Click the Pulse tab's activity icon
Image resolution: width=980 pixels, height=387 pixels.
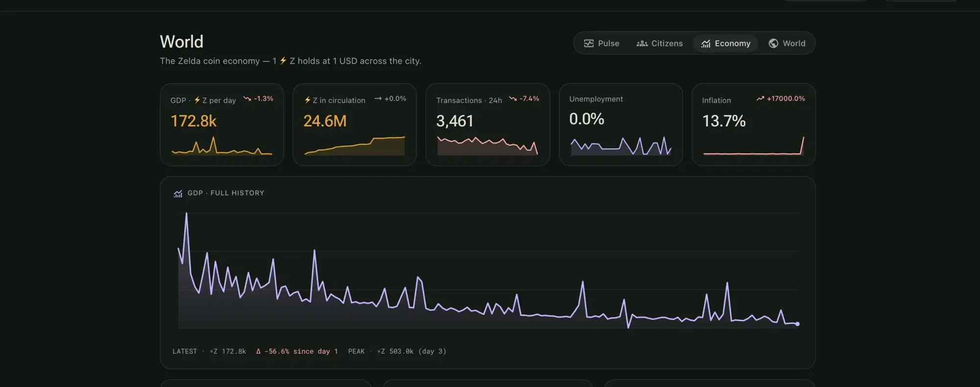click(x=588, y=44)
